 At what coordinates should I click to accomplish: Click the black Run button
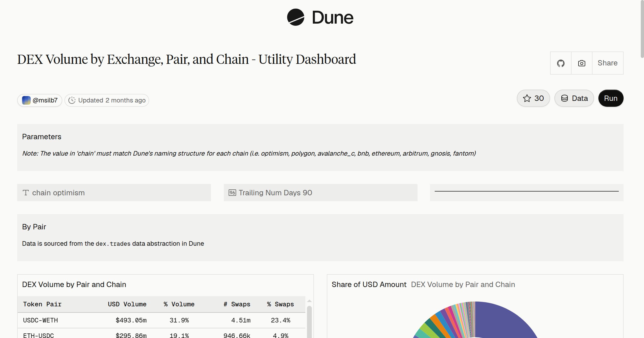point(611,98)
